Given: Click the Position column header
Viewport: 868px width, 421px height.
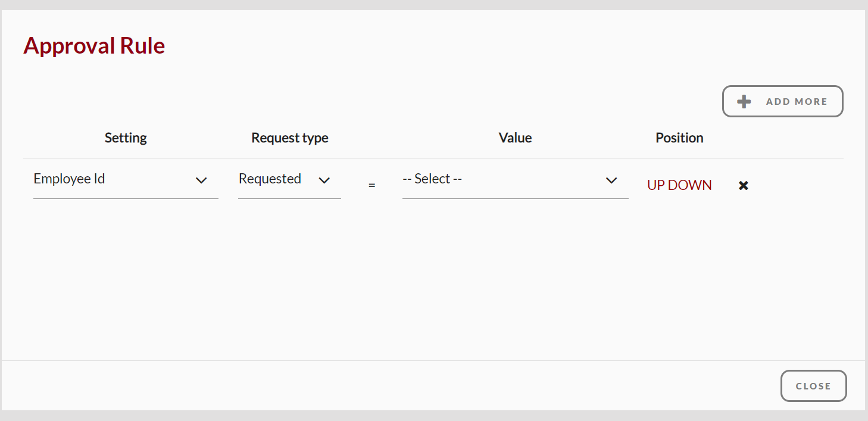Looking at the screenshot, I should [679, 138].
